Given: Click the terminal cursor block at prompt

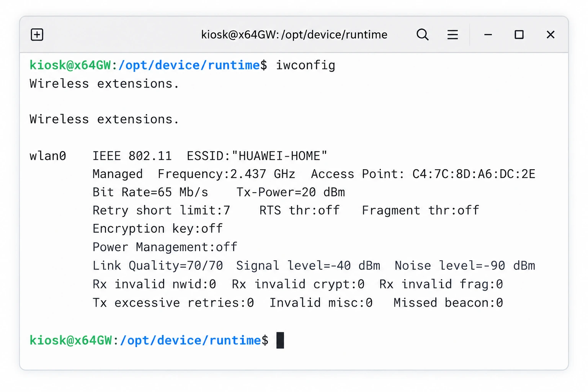Looking at the screenshot, I should (280, 340).
